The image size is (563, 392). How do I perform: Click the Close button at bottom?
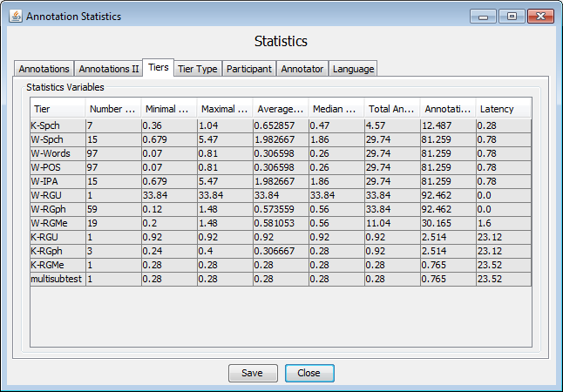coord(309,373)
